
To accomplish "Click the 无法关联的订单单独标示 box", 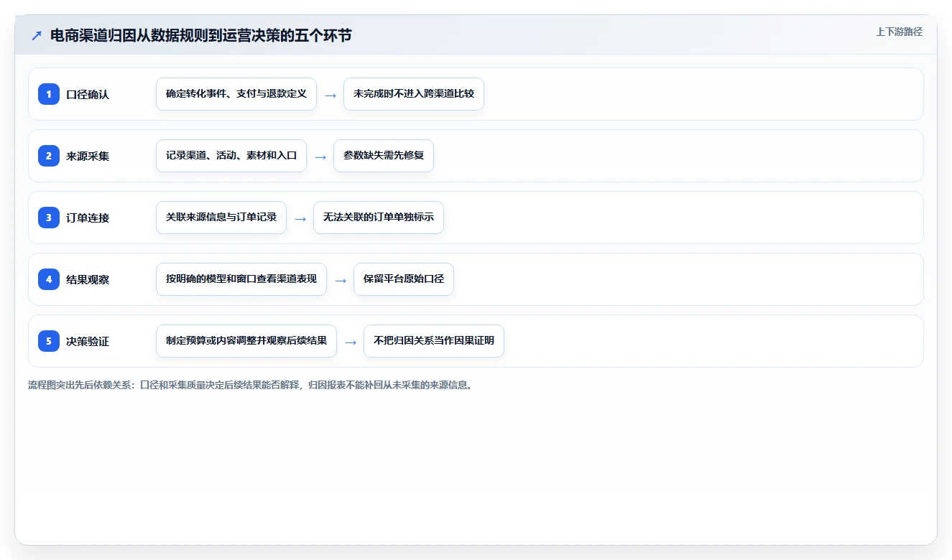I will pyautogui.click(x=379, y=218).
